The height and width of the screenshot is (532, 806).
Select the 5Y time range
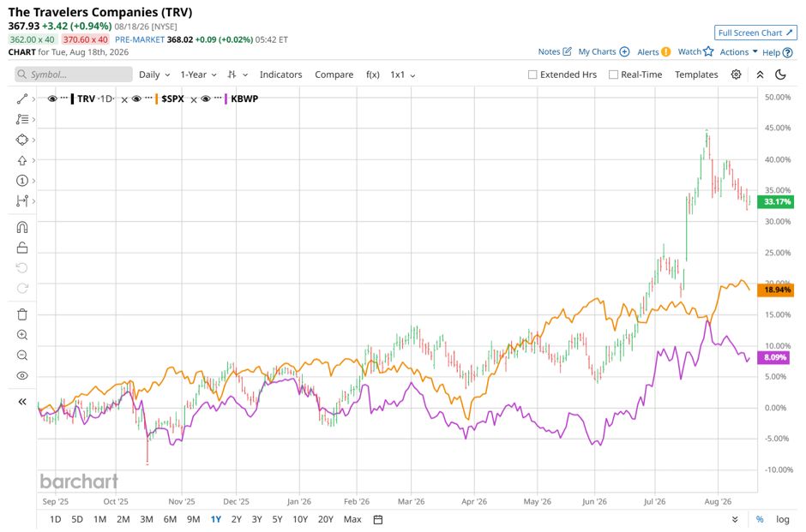pyautogui.click(x=277, y=519)
